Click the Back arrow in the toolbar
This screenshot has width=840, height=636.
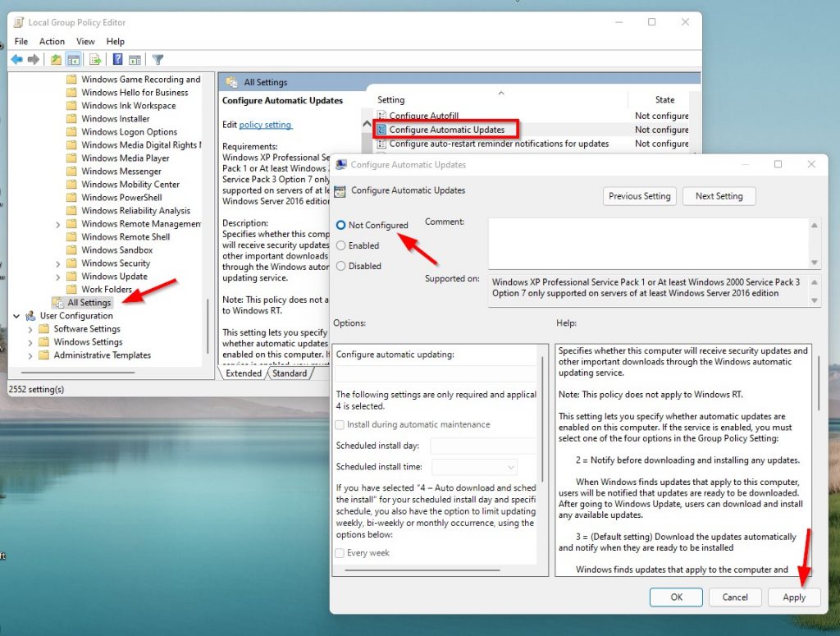[x=16, y=59]
